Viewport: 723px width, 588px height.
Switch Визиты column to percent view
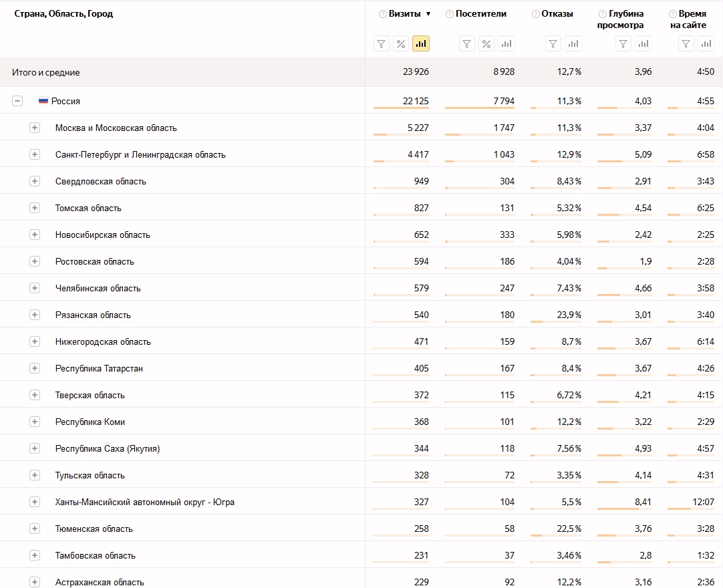pyautogui.click(x=401, y=44)
